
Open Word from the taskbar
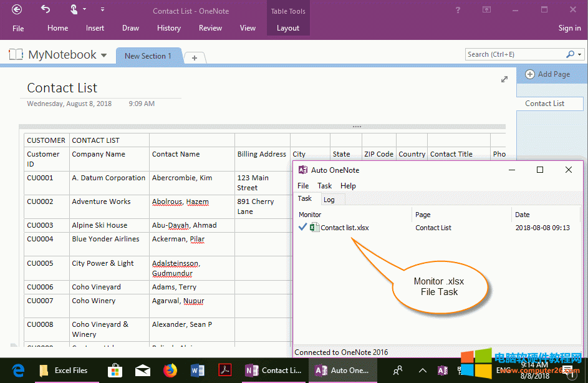click(197, 370)
